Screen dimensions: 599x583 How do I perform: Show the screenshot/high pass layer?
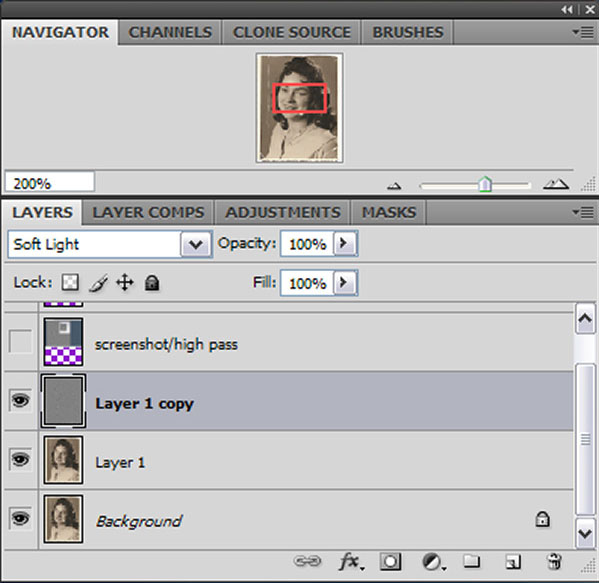click(x=20, y=342)
